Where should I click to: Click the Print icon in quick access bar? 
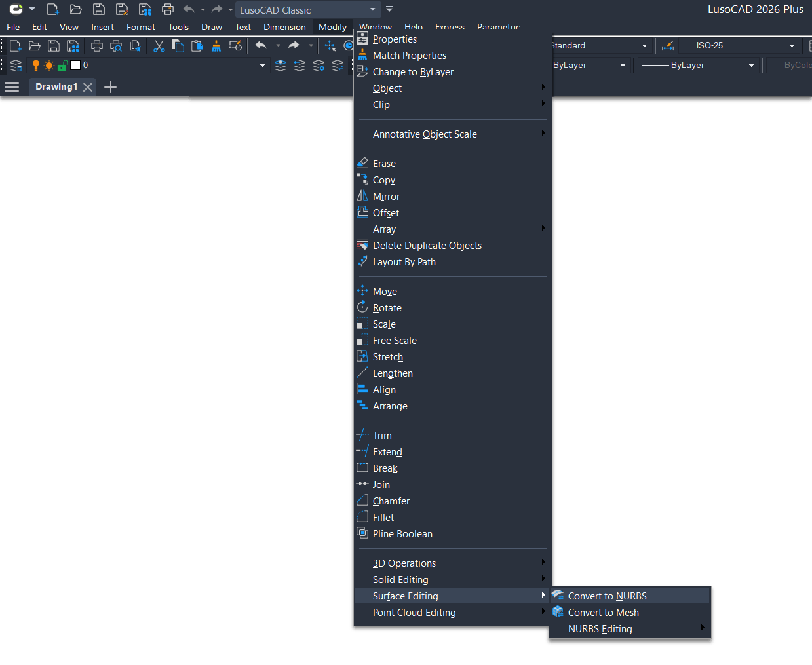pos(168,9)
